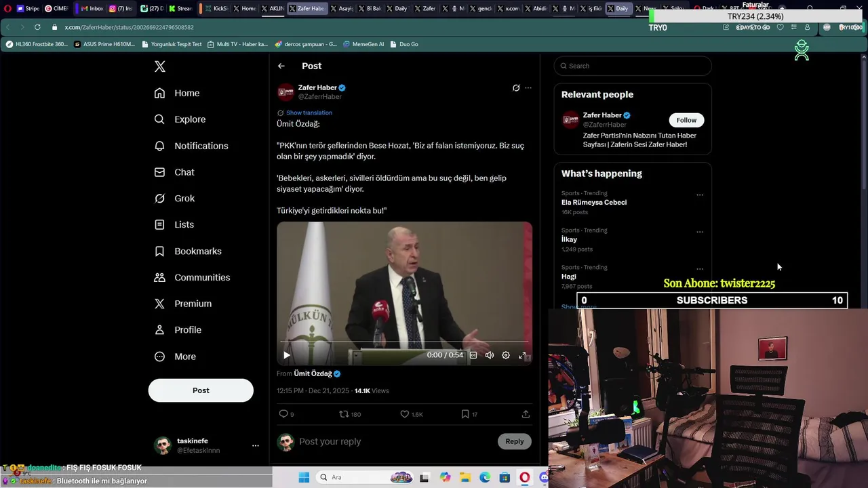This screenshot has height=488, width=868.
Task: Go to Home in the sidebar
Action: coord(177,93)
